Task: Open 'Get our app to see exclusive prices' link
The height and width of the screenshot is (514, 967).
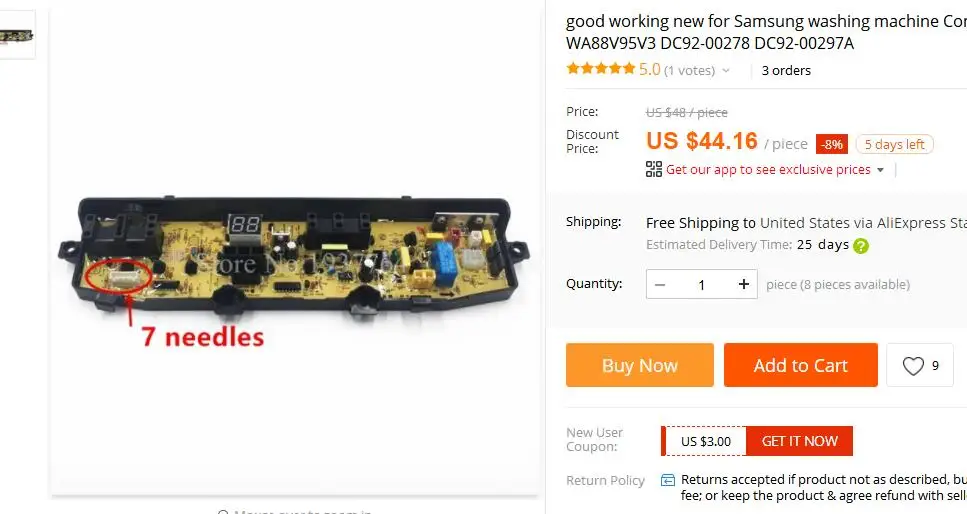Action: [x=768, y=170]
